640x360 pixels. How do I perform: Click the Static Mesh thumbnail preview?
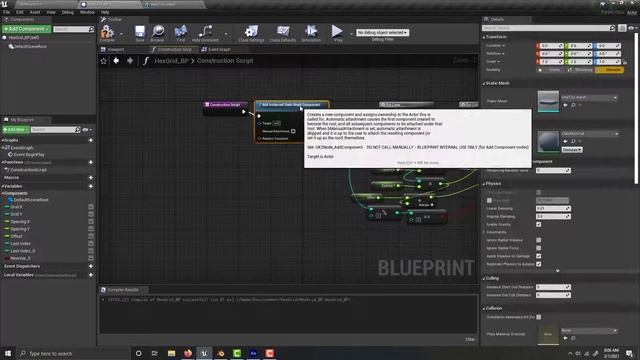point(548,101)
